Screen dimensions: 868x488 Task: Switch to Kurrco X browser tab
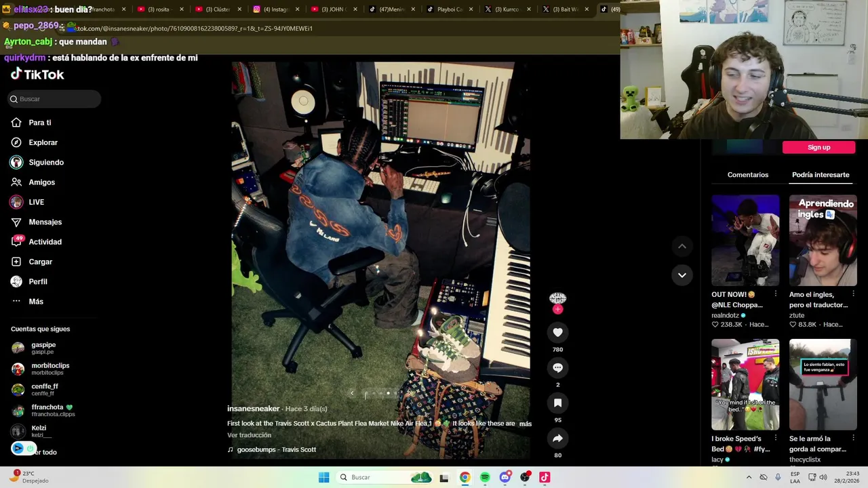click(507, 9)
